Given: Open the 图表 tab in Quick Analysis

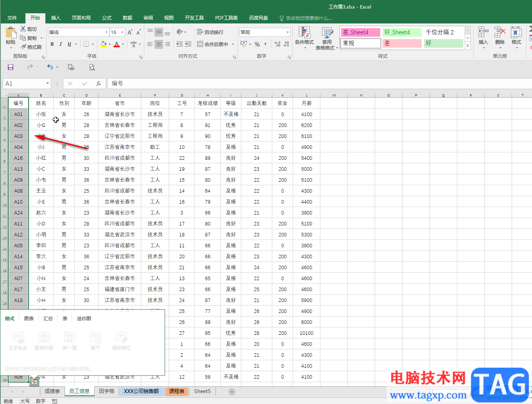Looking at the screenshot, I should point(29,318).
